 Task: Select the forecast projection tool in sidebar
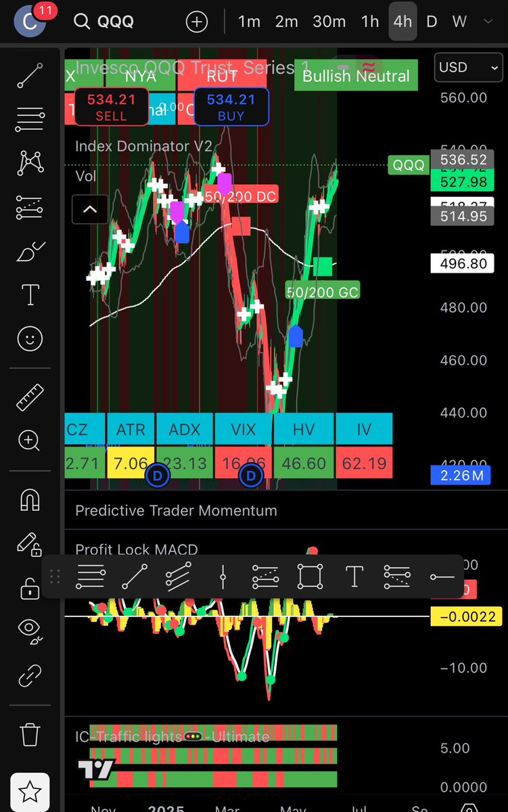click(30, 207)
